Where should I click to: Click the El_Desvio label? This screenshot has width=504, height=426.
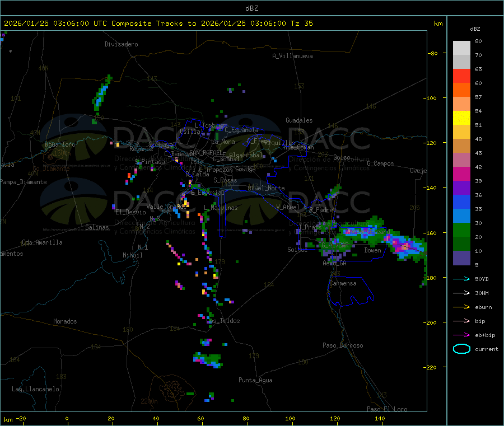coord(130,212)
